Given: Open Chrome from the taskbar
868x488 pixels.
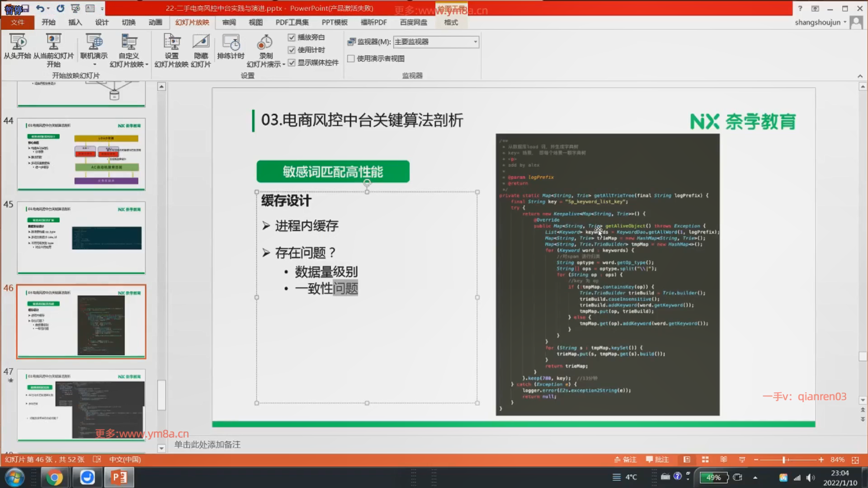Looking at the screenshot, I should (x=54, y=478).
